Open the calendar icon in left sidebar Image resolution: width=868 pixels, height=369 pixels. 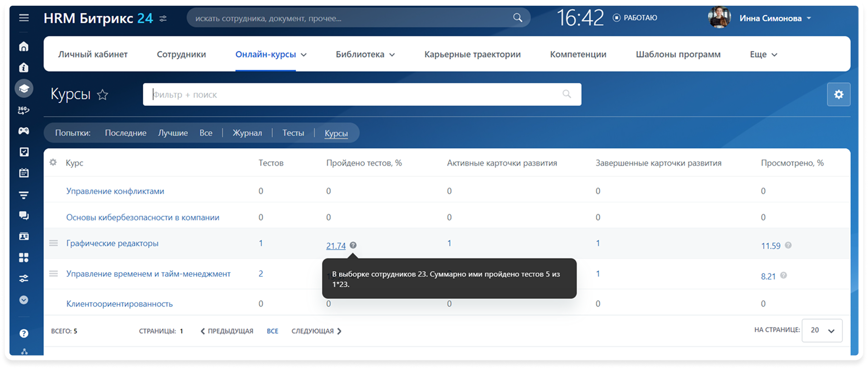(x=24, y=173)
